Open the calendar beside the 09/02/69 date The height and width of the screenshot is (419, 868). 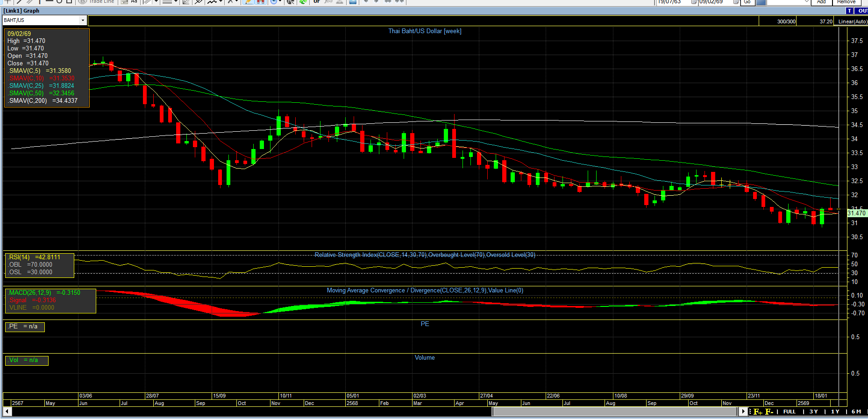[x=736, y=2]
